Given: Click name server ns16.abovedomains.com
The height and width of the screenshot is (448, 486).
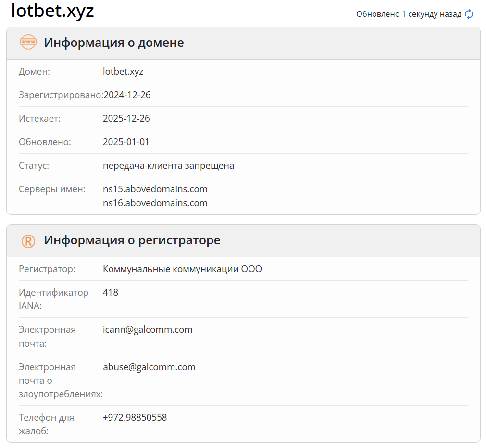Looking at the screenshot, I should coord(155,203).
